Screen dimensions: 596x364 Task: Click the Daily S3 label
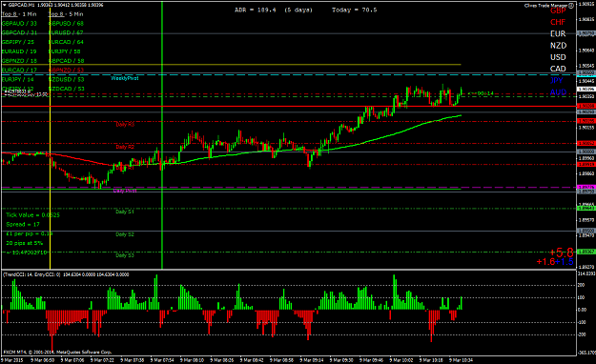click(125, 255)
